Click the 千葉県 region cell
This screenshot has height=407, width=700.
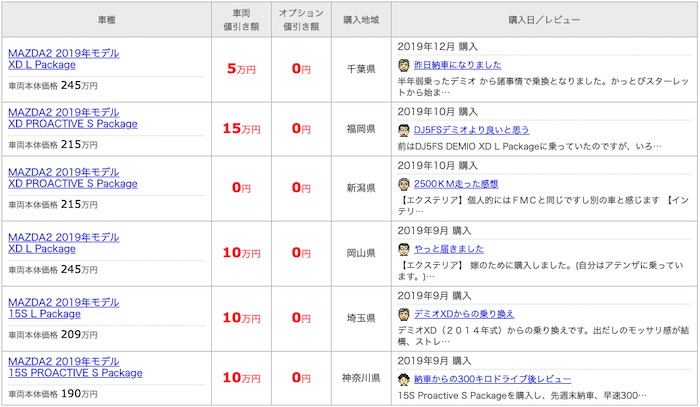[361, 69]
